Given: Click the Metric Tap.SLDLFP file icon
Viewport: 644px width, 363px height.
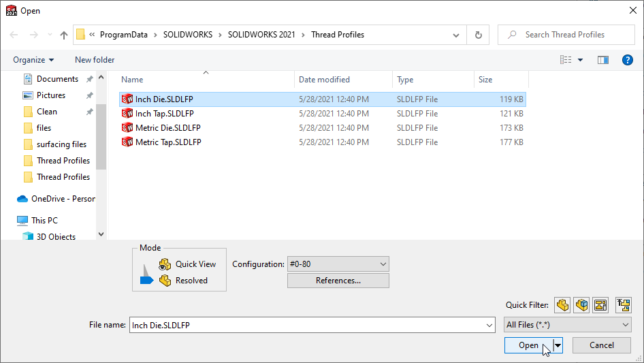Looking at the screenshot, I should tap(127, 142).
